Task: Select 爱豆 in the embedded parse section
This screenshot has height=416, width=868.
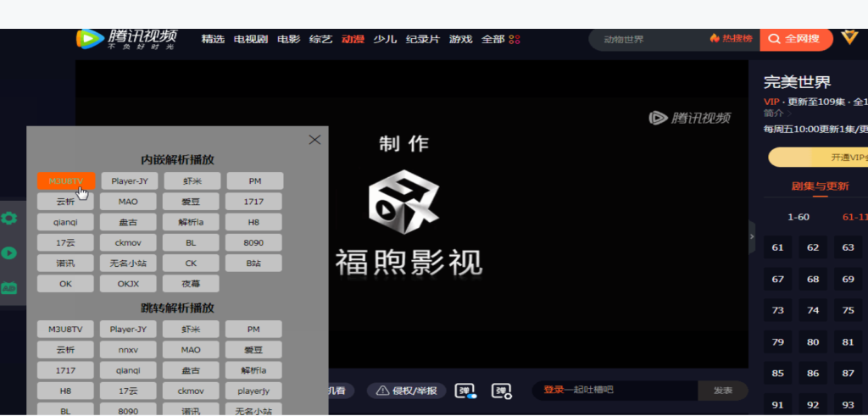Action: coord(191,202)
